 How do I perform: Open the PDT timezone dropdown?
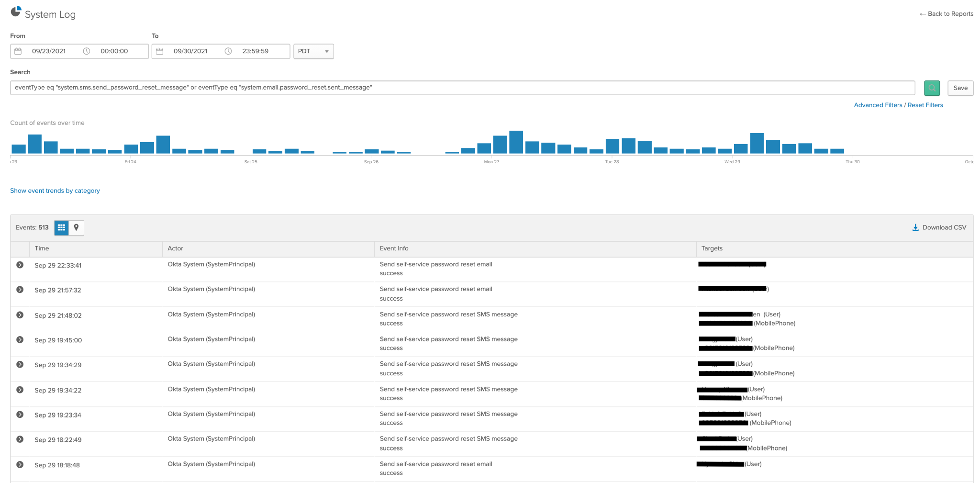(313, 51)
